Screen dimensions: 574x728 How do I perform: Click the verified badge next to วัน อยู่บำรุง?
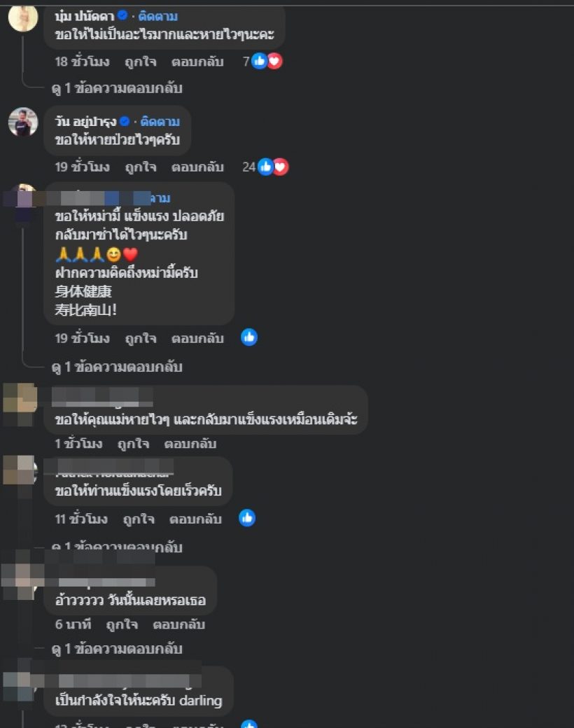click(125, 121)
